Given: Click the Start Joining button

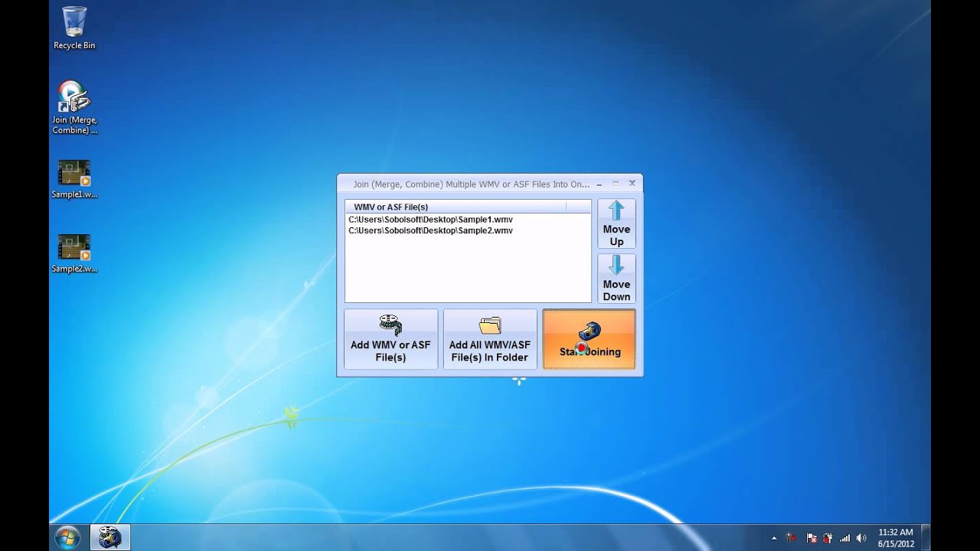Looking at the screenshot, I should [x=589, y=339].
